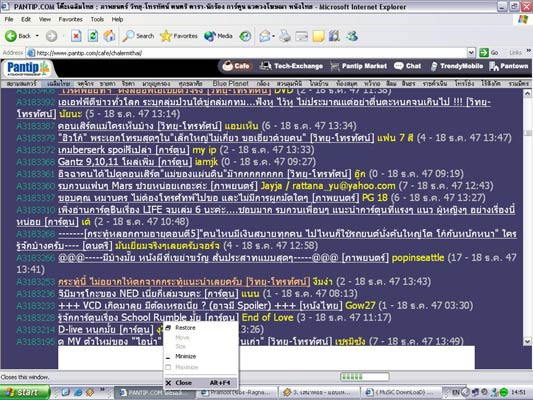
Task: Switch to the MuSiC DownLoaD taskbar window
Action: 401,393
